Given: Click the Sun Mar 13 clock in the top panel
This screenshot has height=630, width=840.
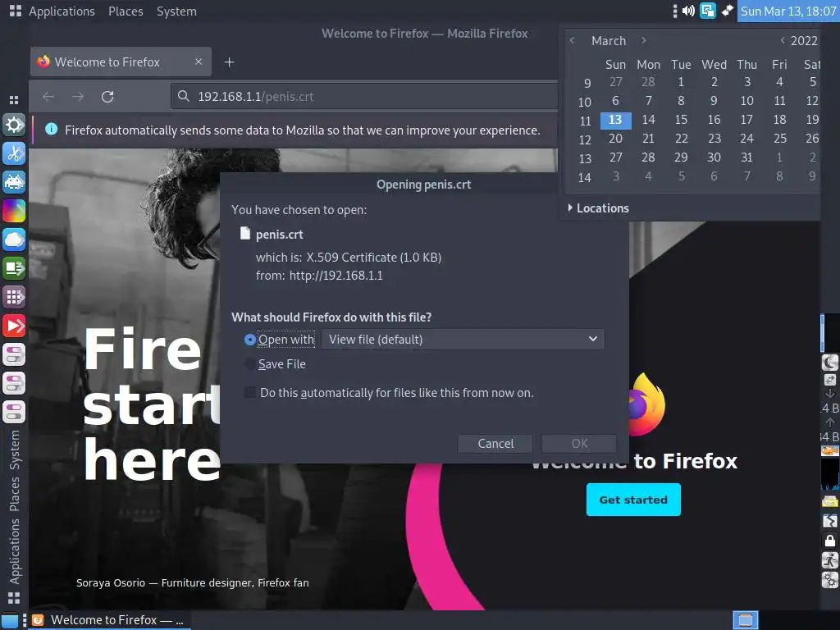Looking at the screenshot, I should [x=788, y=11].
